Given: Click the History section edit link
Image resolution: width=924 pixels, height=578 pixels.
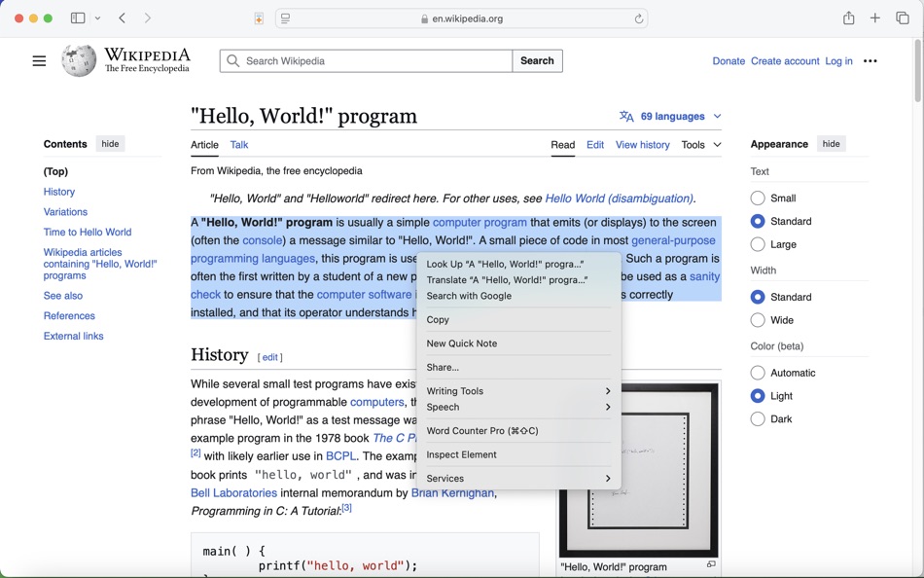Looking at the screenshot, I should point(269,357).
